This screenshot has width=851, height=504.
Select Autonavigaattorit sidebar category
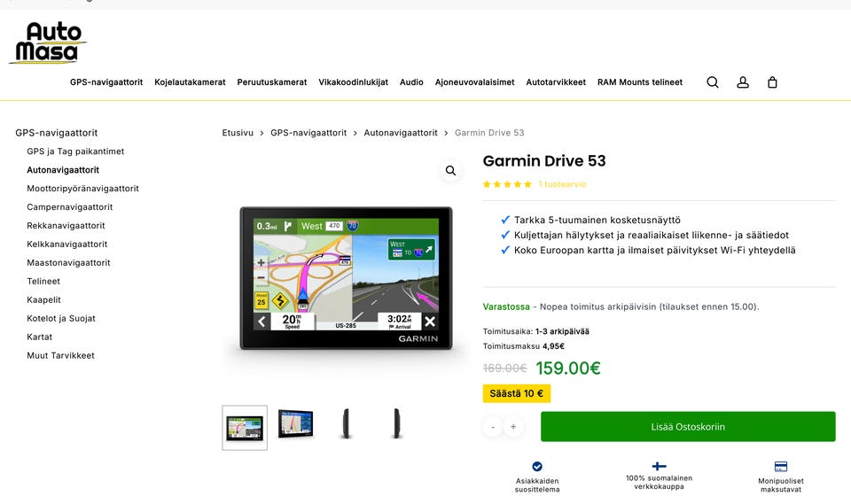click(63, 170)
